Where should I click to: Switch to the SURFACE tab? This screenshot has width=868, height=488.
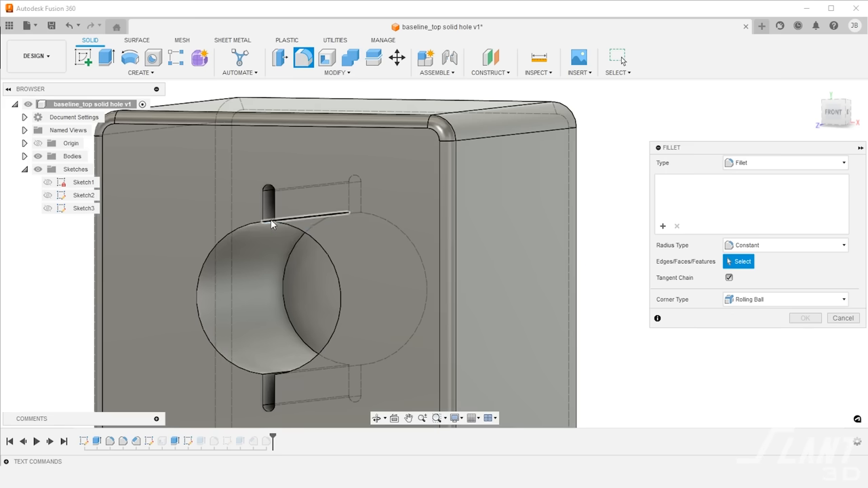136,40
